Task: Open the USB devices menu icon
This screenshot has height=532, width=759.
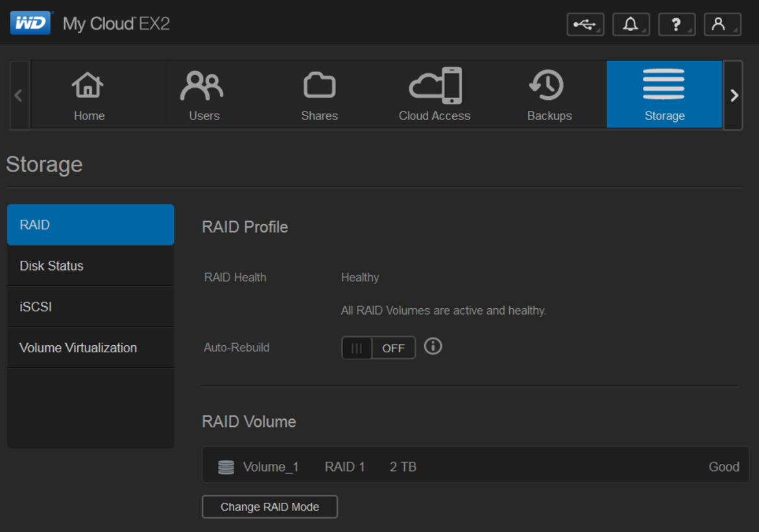Action: click(x=585, y=24)
